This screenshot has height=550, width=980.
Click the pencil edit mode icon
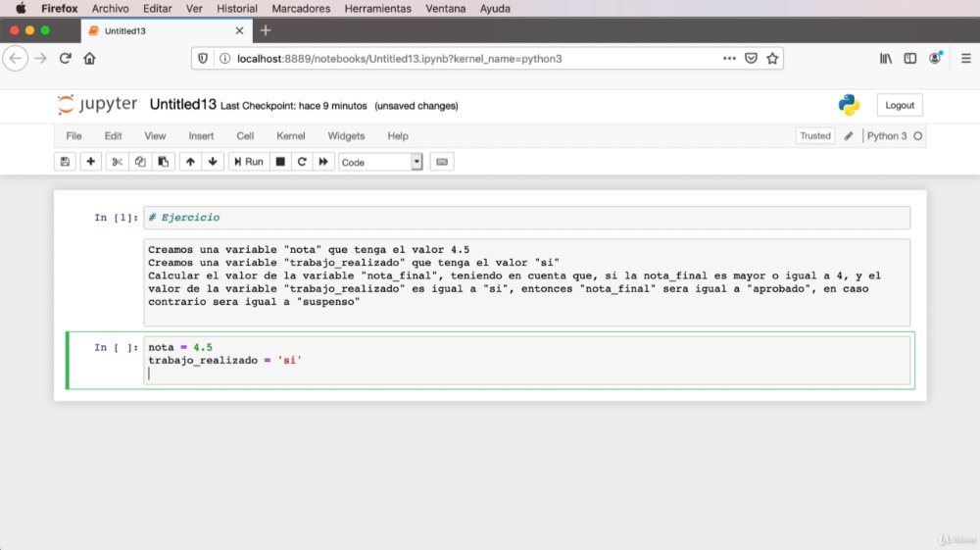pos(848,135)
